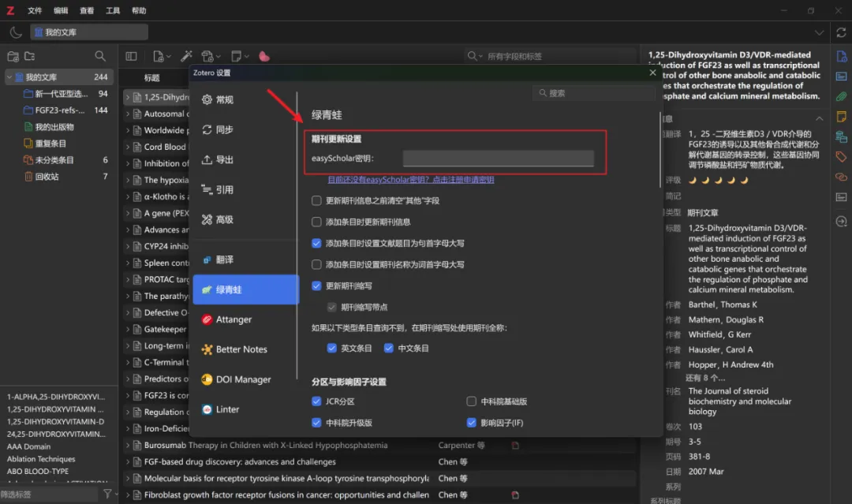This screenshot has height=504, width=852.
Task: Open notes section icon in side rail
Action: coord(841,117)
